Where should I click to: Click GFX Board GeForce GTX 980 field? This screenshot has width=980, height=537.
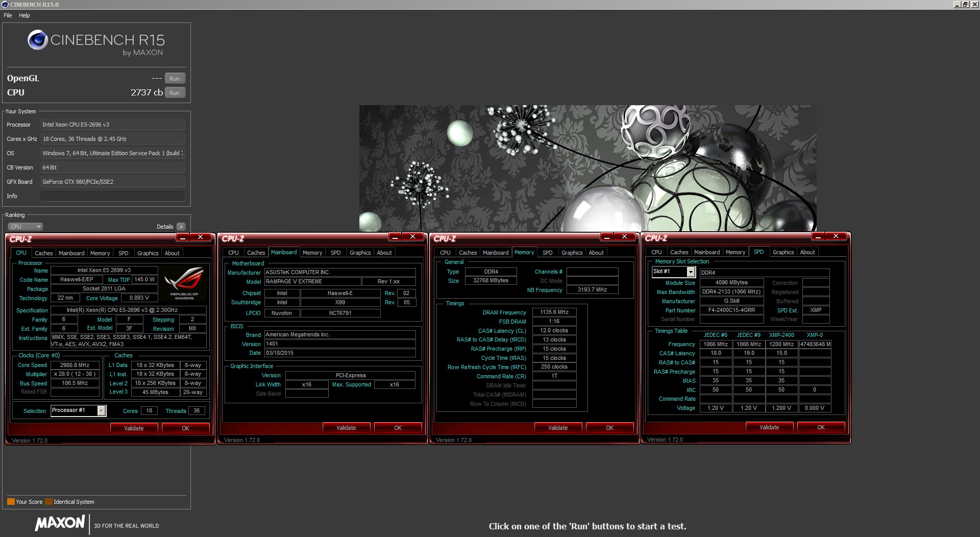pos(112,182)
